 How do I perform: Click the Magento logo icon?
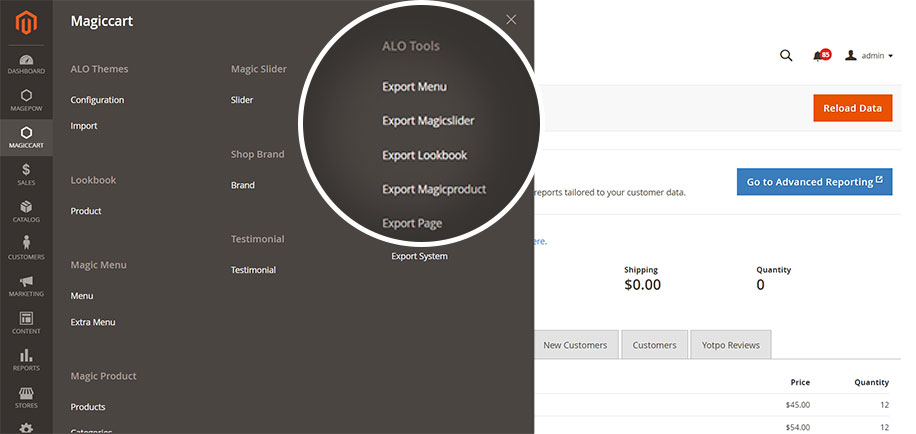coord(26,22)
